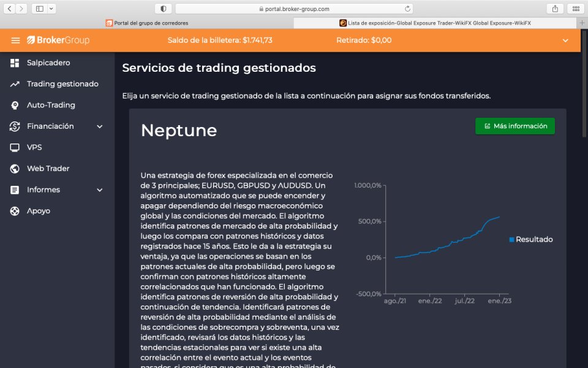Show the tab overview grid

(576, 9)
